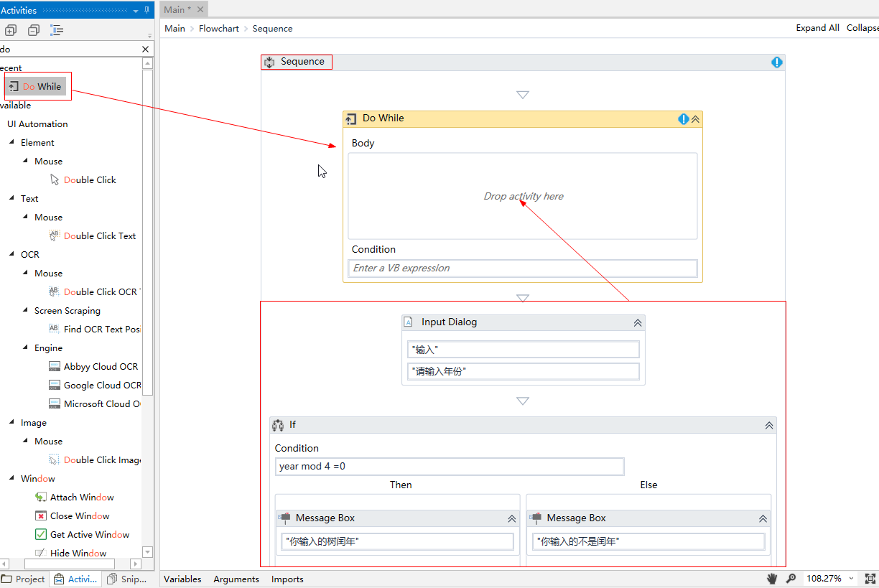Click the zoom magnifier icon in status bar

pyautogui.click(x=791, y=579)
